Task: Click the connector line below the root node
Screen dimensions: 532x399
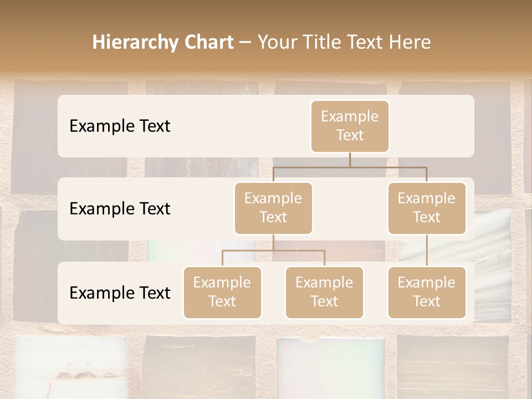Action: [350, 160]
